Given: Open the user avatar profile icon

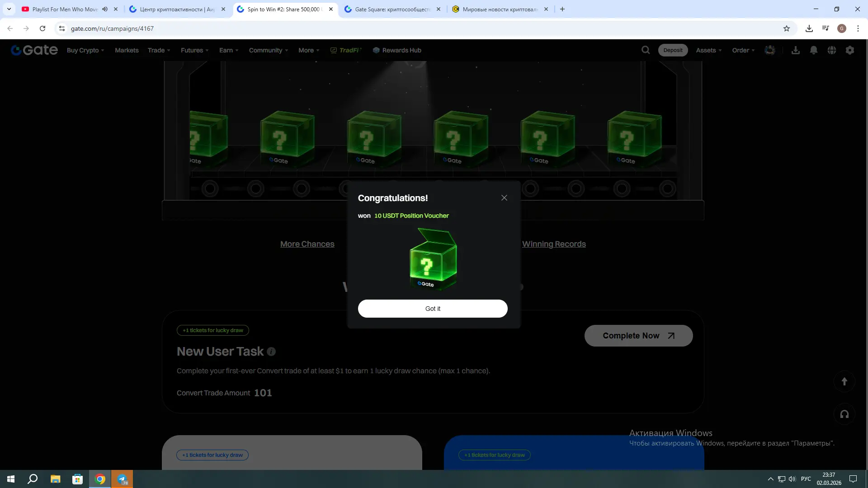Looking at the screenshot, I should click(770, 50).
